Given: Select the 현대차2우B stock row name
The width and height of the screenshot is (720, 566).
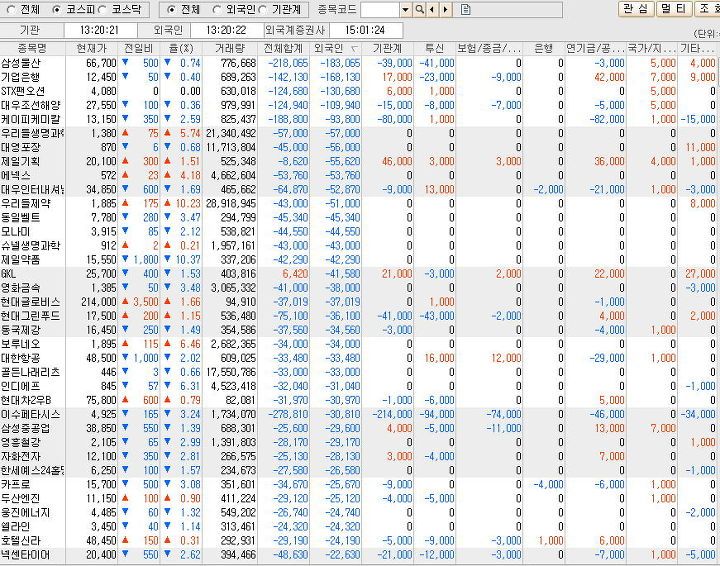Looking at the screenshot, I should 26,400.
